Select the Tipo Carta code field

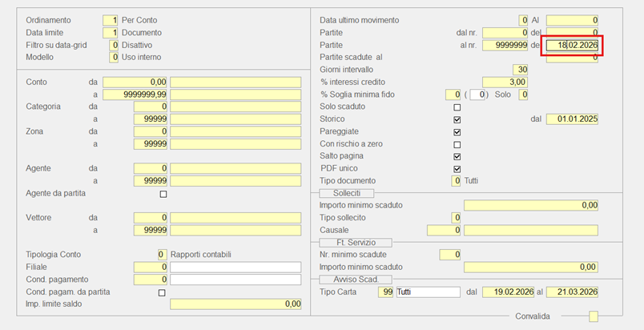coord(385,292)
